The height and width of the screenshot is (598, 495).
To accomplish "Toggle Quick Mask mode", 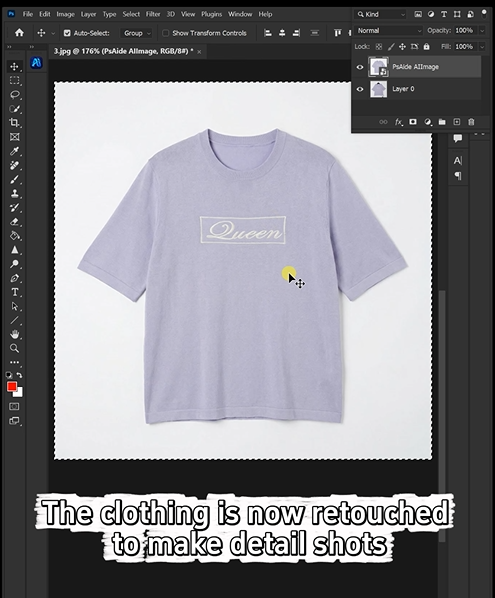I will coord(14,407).
